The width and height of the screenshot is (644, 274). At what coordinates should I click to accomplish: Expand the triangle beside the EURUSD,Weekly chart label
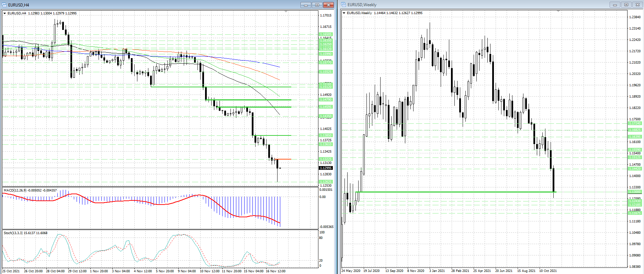click(344, 13)
